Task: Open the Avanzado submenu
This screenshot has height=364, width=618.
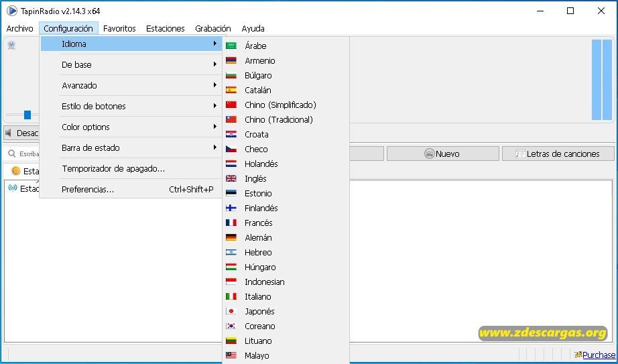Action: [131, 85]
